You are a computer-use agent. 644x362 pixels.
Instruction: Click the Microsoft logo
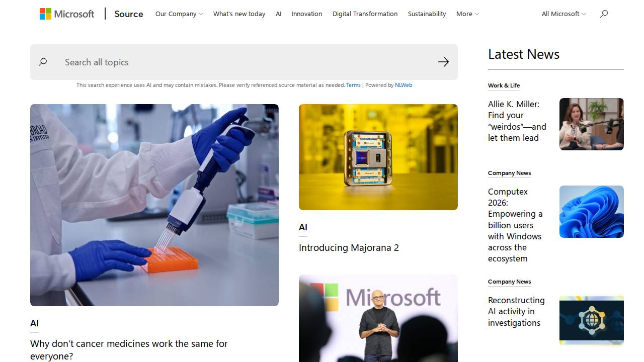pos(67,14)
